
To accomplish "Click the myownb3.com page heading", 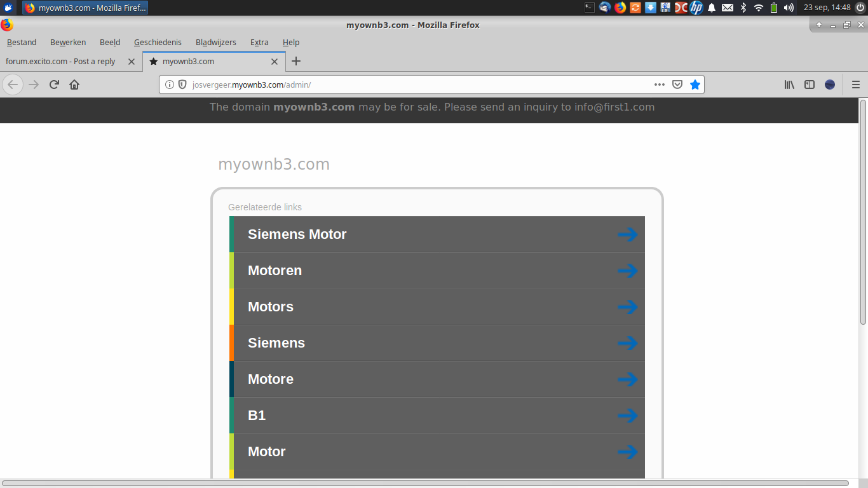I will [x=274, y=165].
